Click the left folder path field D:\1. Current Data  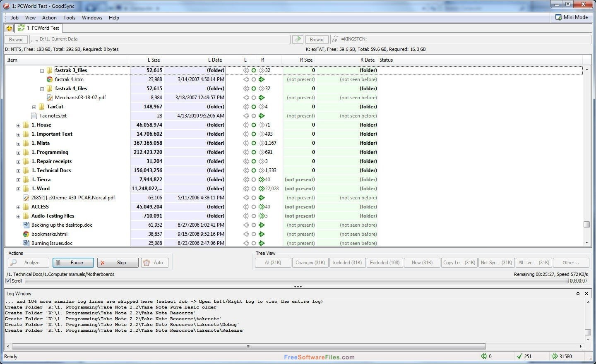click(x=160, y=39)
